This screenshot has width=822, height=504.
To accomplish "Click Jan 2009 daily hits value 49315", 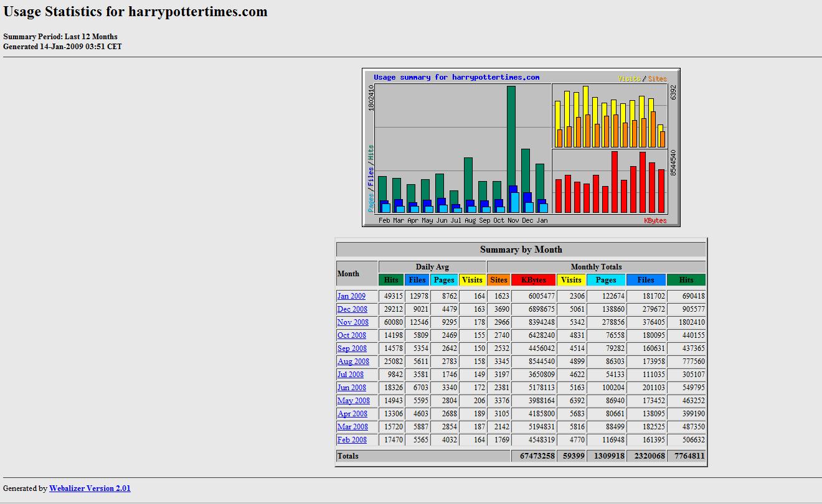I will coord(393,296).
